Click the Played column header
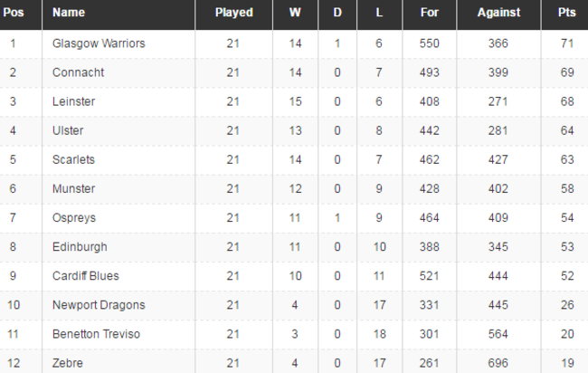 [x=233, y=13]
